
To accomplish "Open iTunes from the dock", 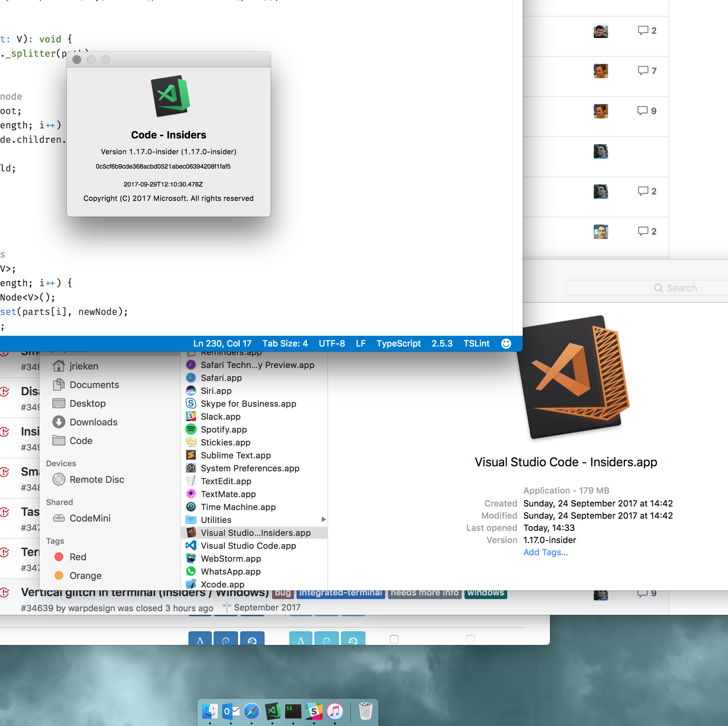I will coord(335,711).
